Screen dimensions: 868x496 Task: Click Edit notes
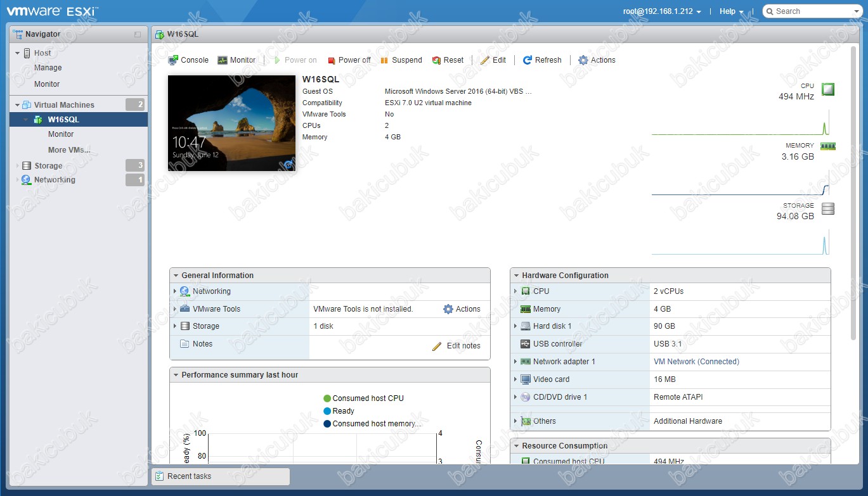pyautogui.click(x=457, y=346)
